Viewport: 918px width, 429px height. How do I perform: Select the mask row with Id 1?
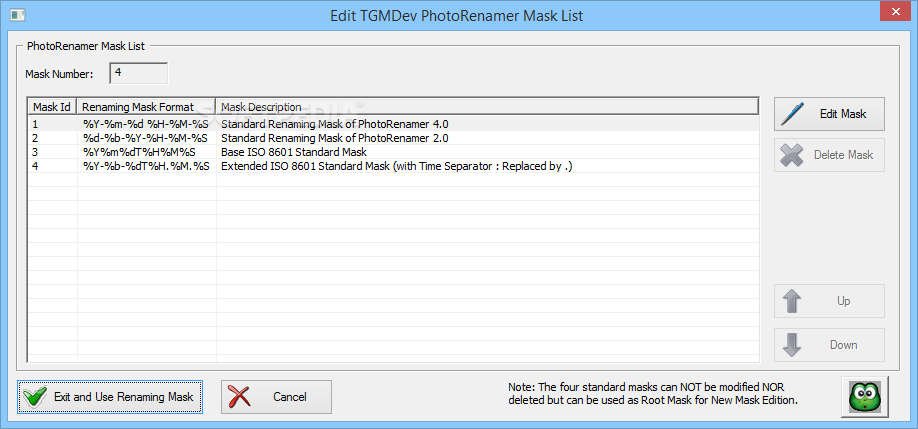(x=393, y=124)
